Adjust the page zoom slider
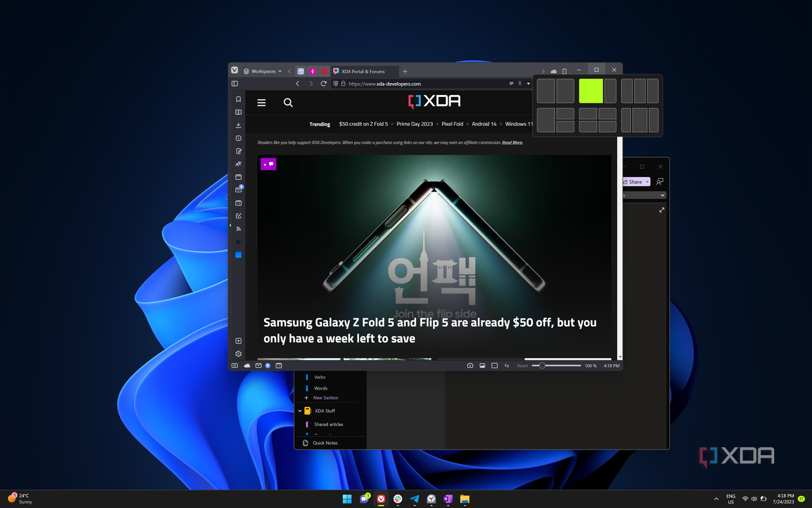Screen dimensions: 812x508 pyautogui.click(x=556, y=365)
